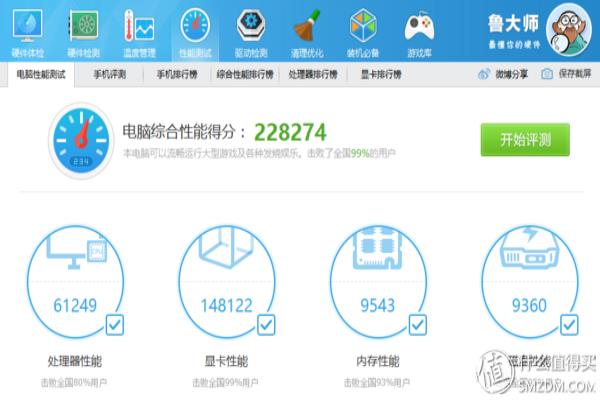Click the 鲁大师 mascot avatar

569,30
